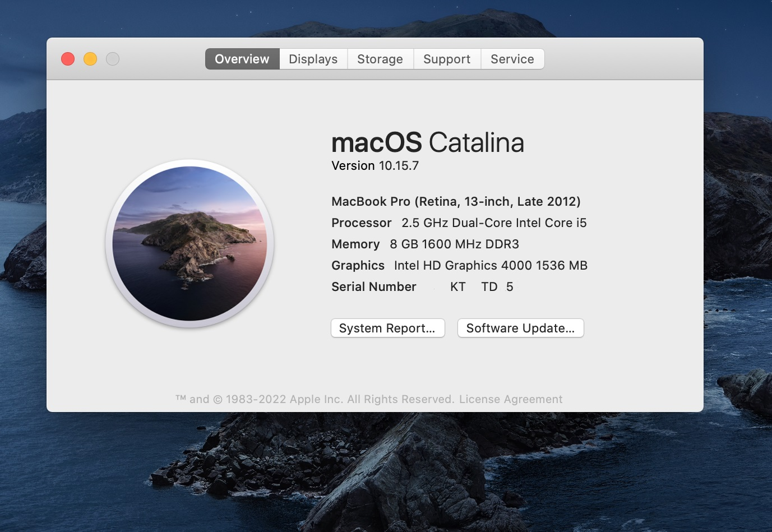Go to the Support tab

[447, 59]
